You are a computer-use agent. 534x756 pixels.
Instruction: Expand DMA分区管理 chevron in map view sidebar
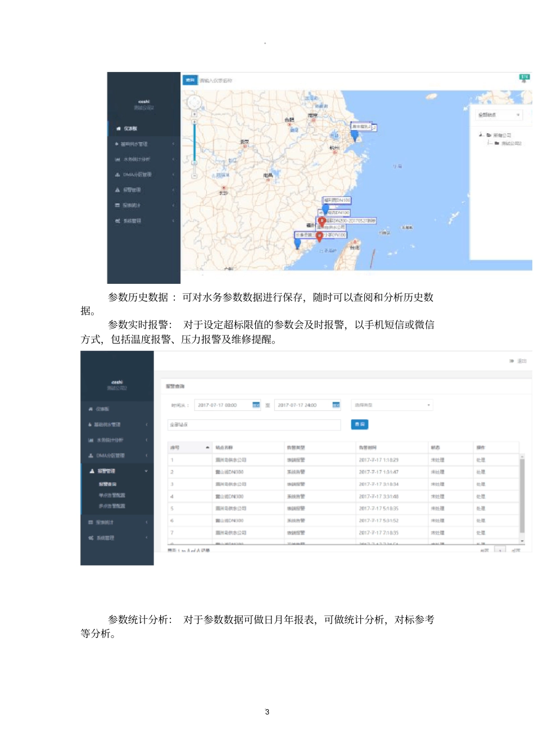(x=173, y=175)
